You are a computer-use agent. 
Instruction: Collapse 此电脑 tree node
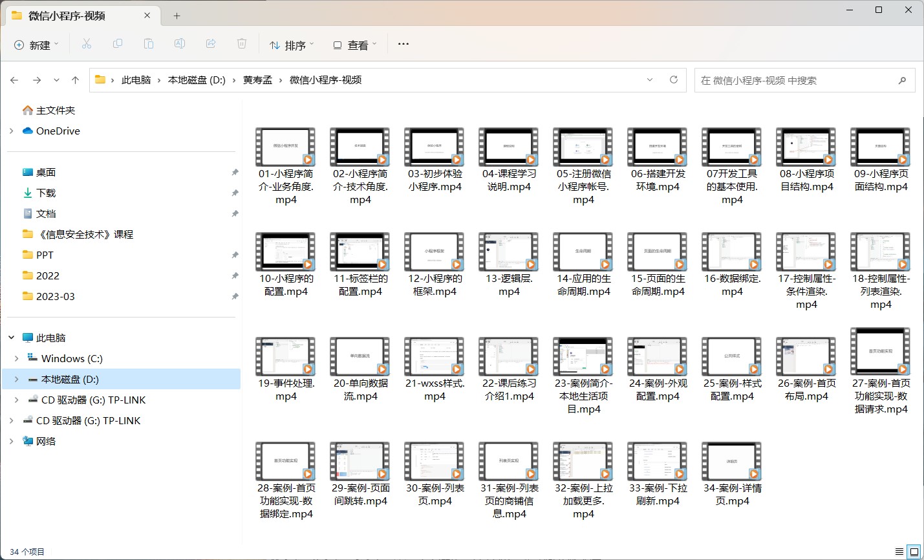click(11, 338)
